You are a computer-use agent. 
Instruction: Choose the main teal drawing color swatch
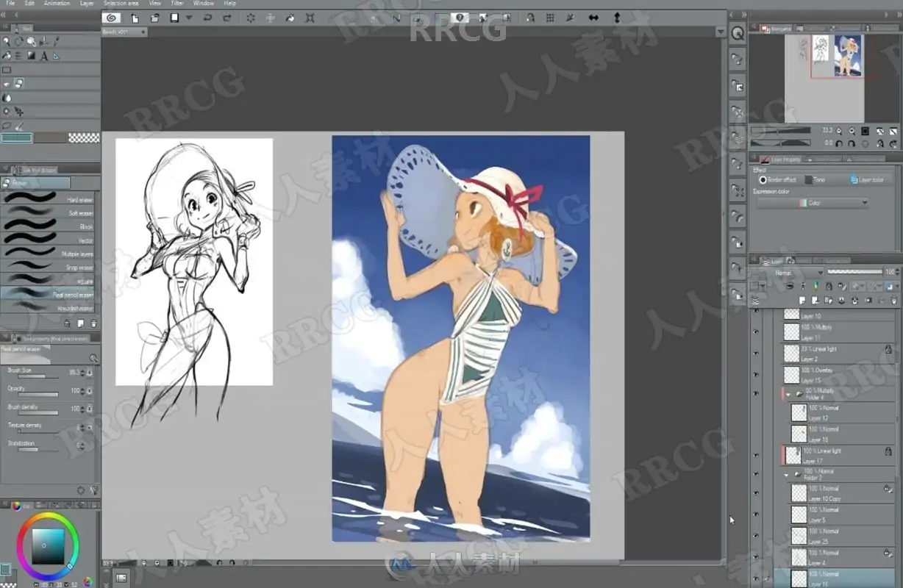[x=17, y=137]
